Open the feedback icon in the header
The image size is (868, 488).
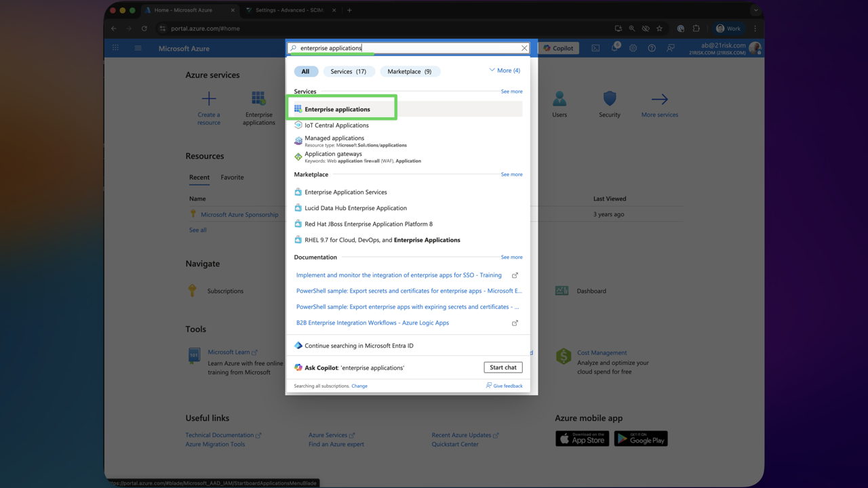pyautogui.click(x=670, y=48)
